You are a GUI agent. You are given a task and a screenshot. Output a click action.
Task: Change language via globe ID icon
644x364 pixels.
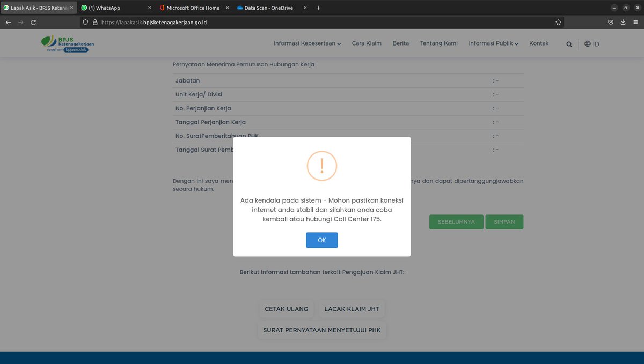click(592, 44)
